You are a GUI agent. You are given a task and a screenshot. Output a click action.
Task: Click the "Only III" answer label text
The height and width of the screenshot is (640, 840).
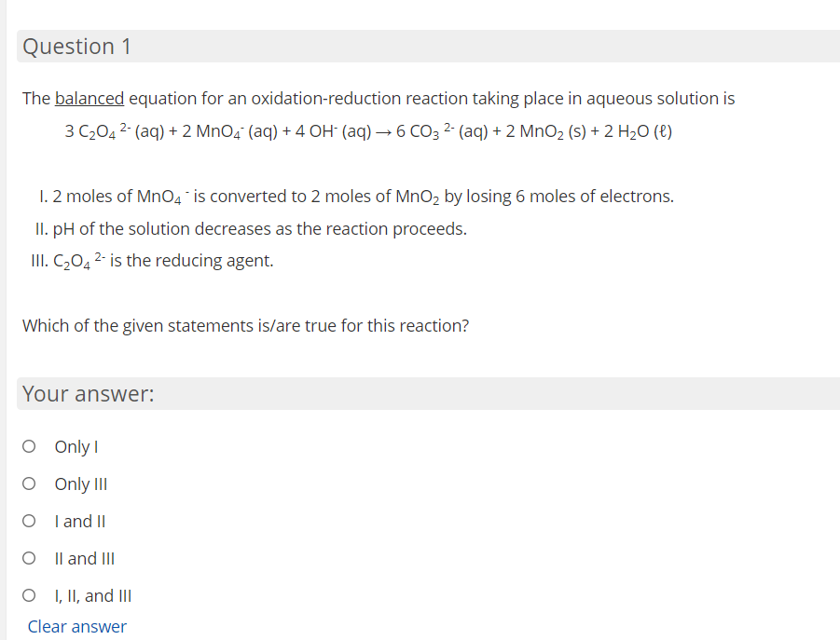point(80,483)
